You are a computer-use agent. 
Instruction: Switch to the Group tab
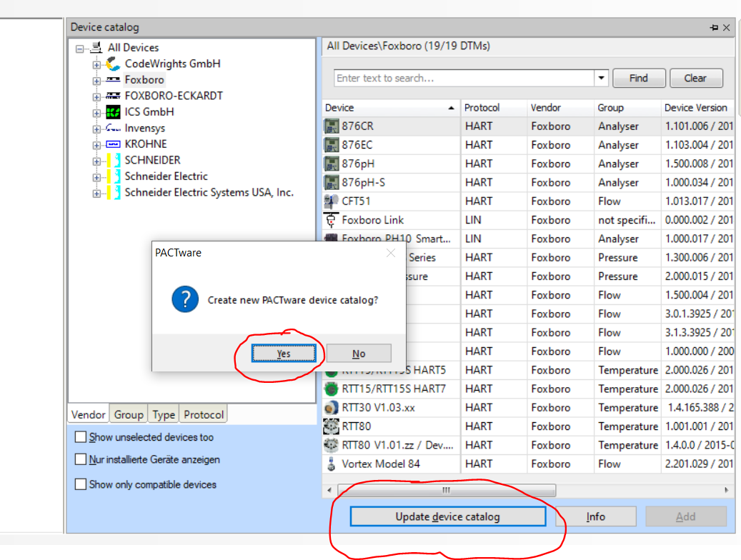coord(129,414)
